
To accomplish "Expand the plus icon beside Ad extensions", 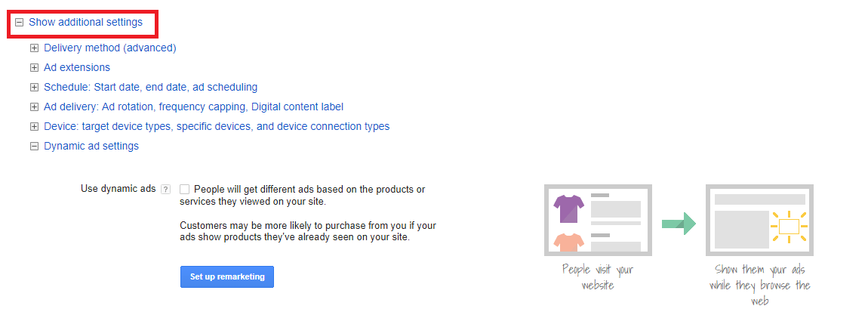I will (x=34, y=67).
